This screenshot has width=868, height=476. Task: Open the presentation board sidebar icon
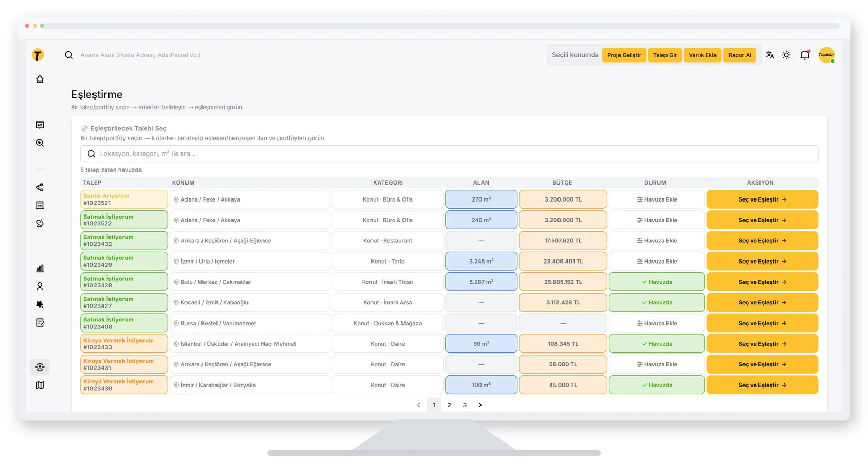[x=40, y=125]
